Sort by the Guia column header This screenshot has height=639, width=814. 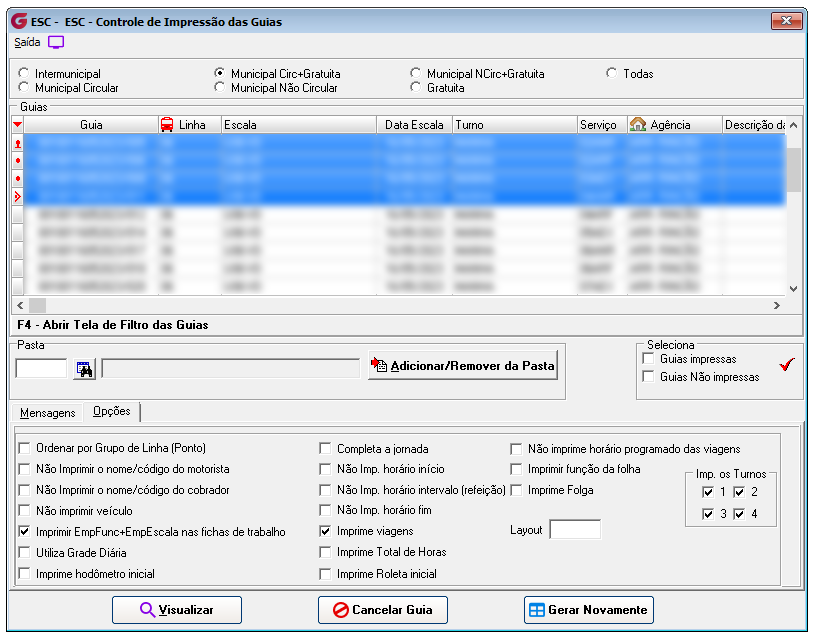[91, 125]
